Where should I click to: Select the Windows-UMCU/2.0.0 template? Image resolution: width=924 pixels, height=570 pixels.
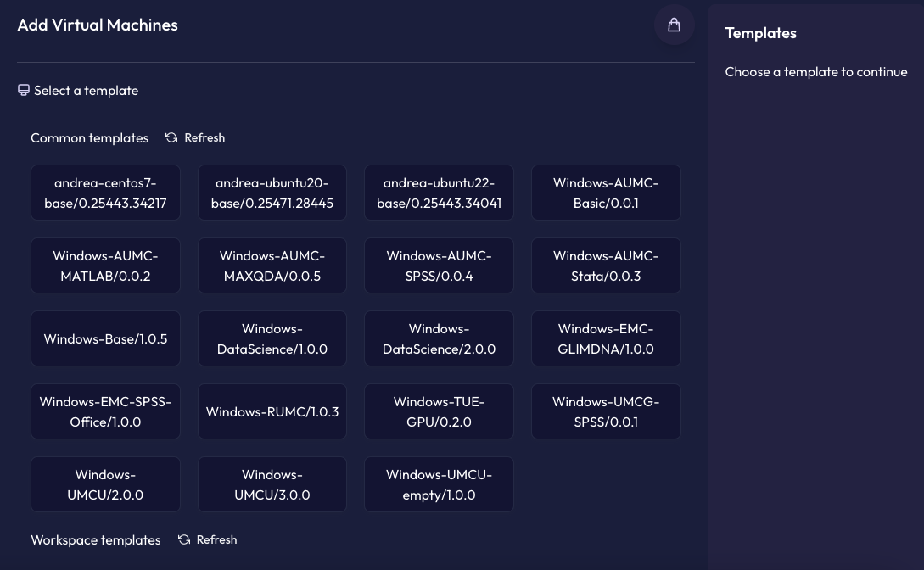(105, 484)
